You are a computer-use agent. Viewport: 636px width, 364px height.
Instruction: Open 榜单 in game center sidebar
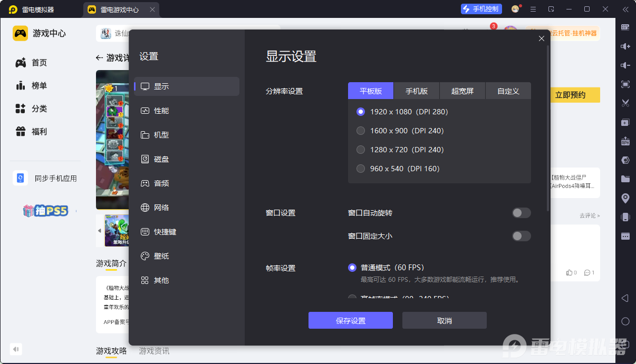point(32,86)
